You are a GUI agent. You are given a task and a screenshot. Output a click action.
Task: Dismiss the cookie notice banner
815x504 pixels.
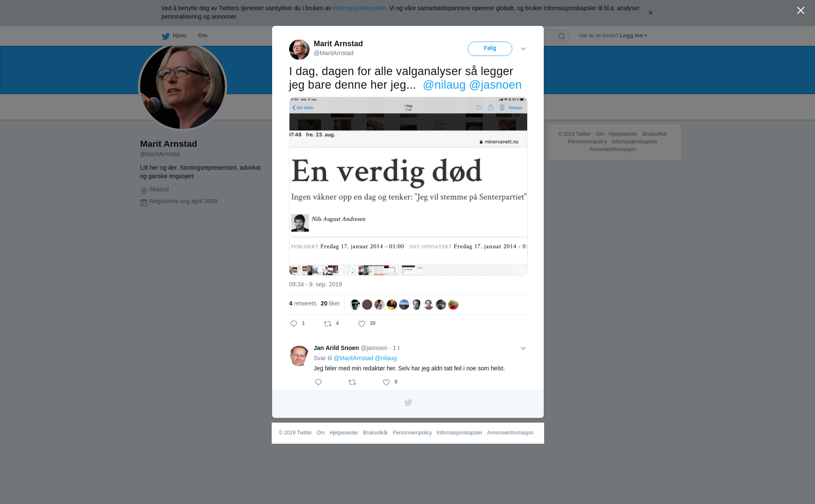pyautogui.click(x=650, y=13)
